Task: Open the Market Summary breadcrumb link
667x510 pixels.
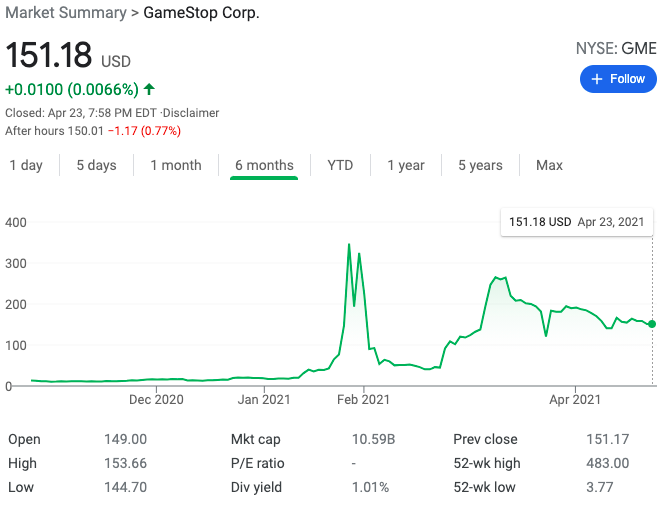Action: [x=66, y=13]
